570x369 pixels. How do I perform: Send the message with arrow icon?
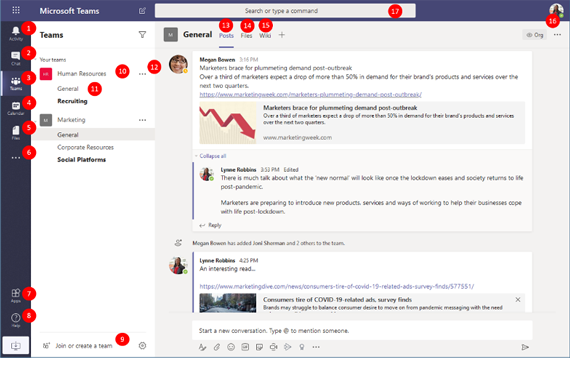pos(525,347)
